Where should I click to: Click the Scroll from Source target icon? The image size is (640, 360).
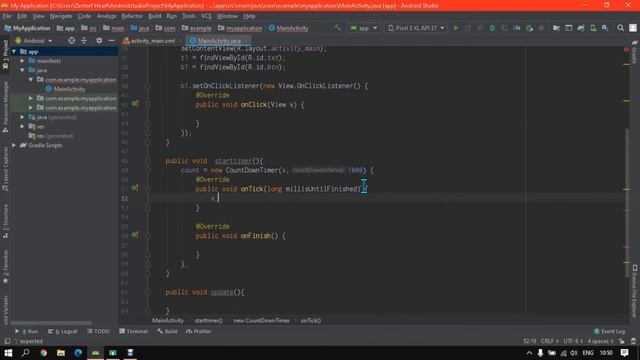71,41
